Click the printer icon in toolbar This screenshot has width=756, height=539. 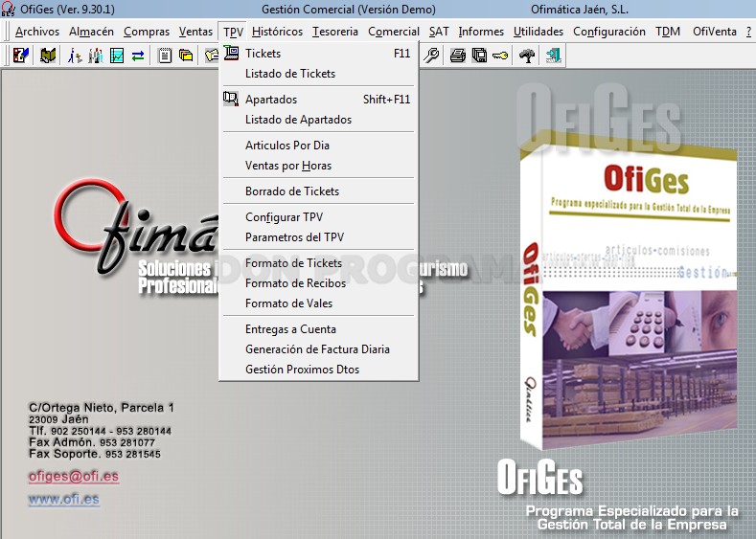point(458,56)
